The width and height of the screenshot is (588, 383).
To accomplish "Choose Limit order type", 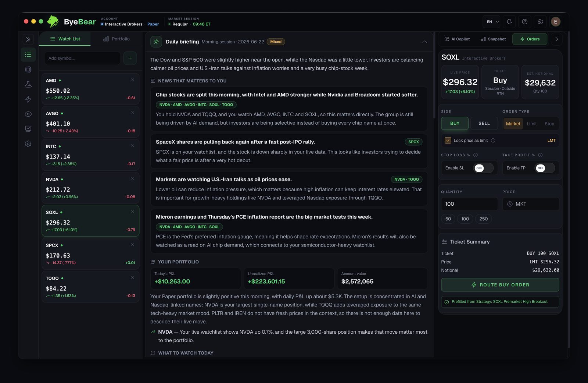I will point(532,124).
